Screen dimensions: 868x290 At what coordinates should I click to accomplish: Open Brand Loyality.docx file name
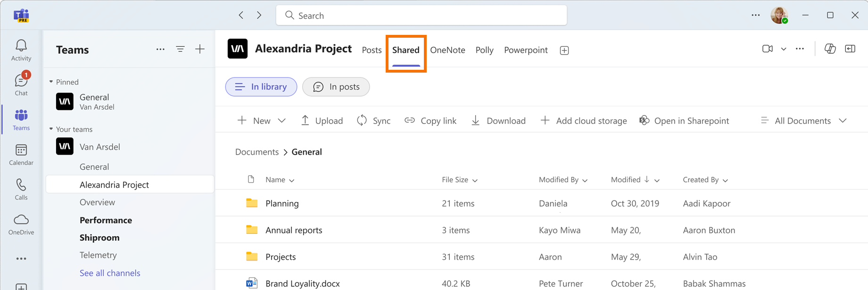coord(303,283)
